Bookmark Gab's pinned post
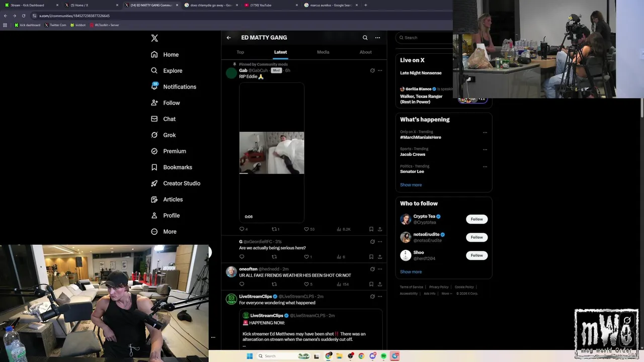The width and height of the screenshot is (644, 362). coord(371,229)
